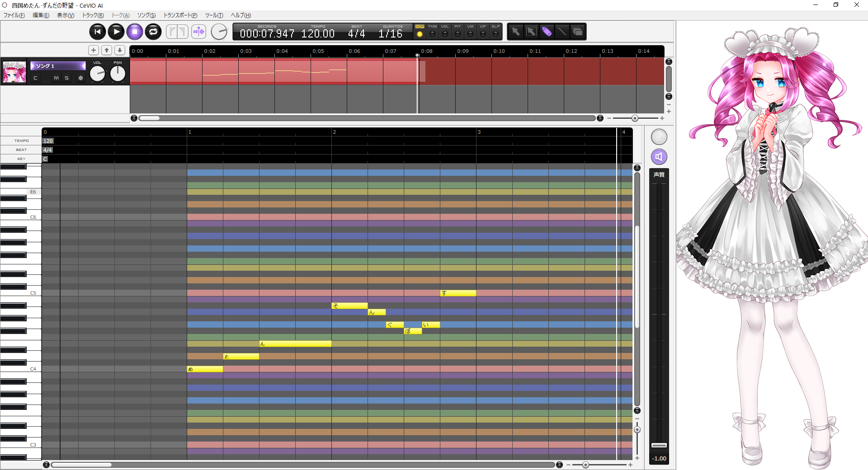
Task: Open the BEAT 4/4 setting in the display
Action: coord(356,33)
